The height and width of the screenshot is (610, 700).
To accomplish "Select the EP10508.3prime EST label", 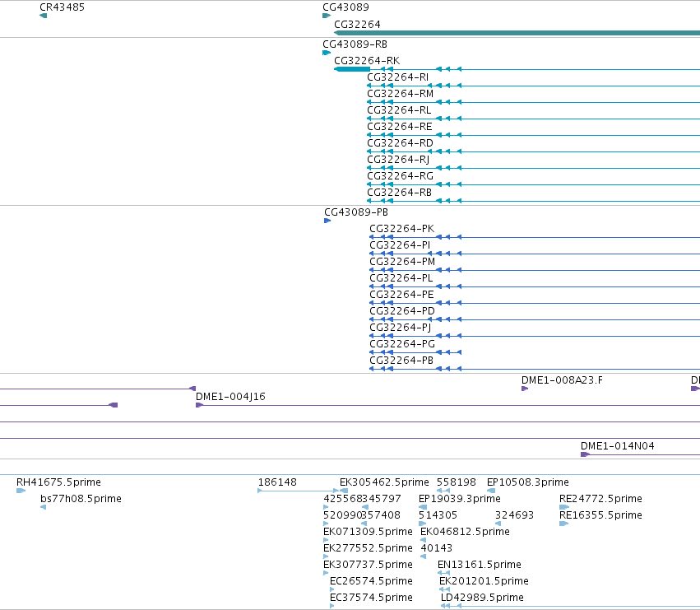I will point(528,482).
